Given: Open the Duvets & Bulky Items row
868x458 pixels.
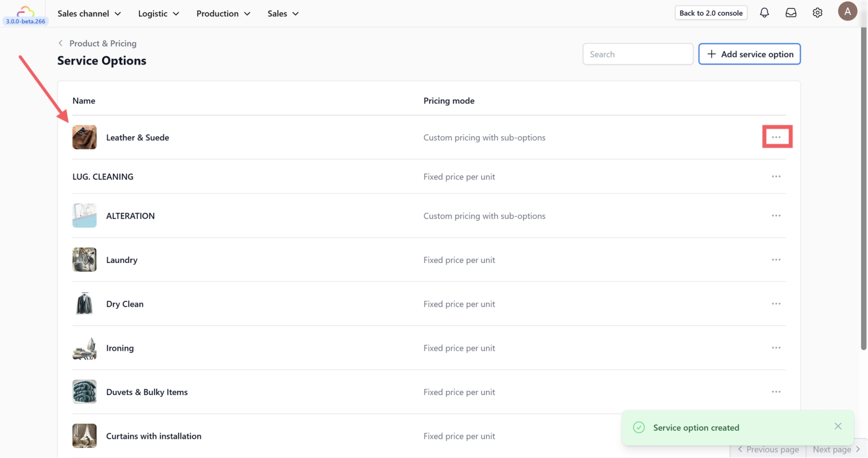Looking at the screenshot, I should (x=147, y=392).
